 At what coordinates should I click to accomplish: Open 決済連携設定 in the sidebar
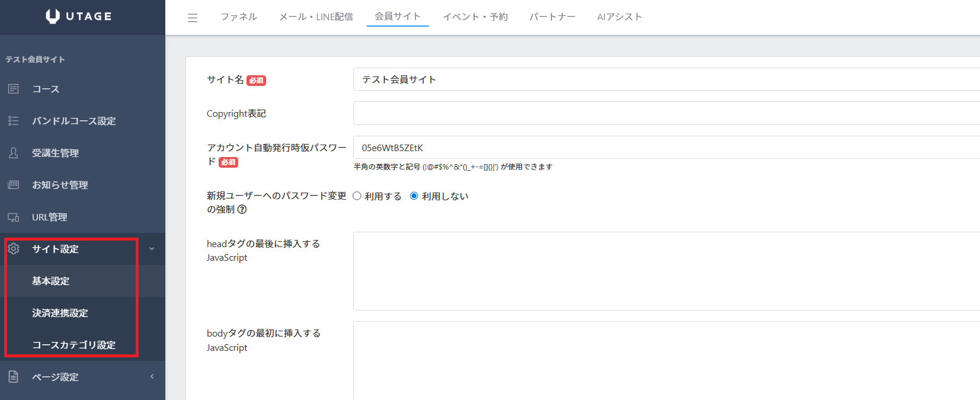pyautogui.click(x=60, y=313)
